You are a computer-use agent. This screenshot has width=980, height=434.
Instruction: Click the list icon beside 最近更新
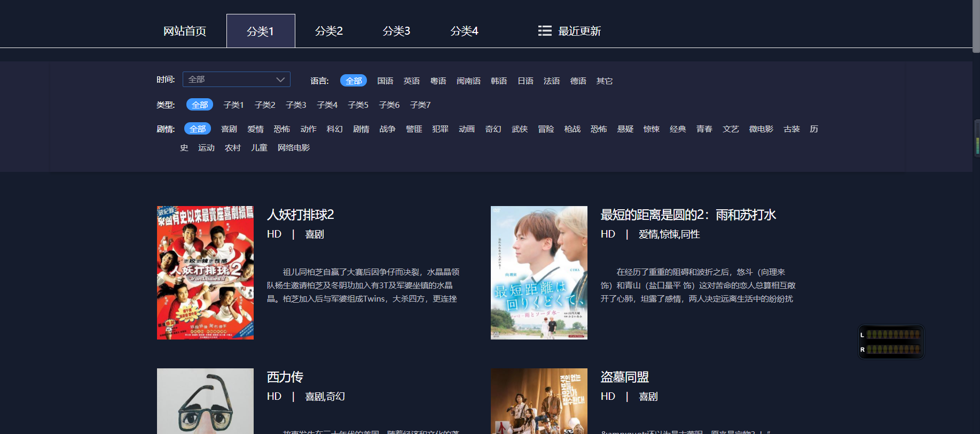point(544,31)
